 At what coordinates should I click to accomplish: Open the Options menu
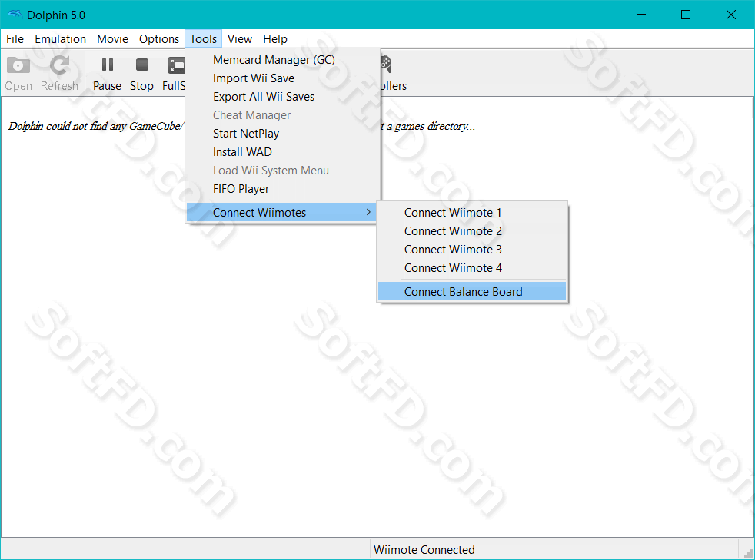159,39
